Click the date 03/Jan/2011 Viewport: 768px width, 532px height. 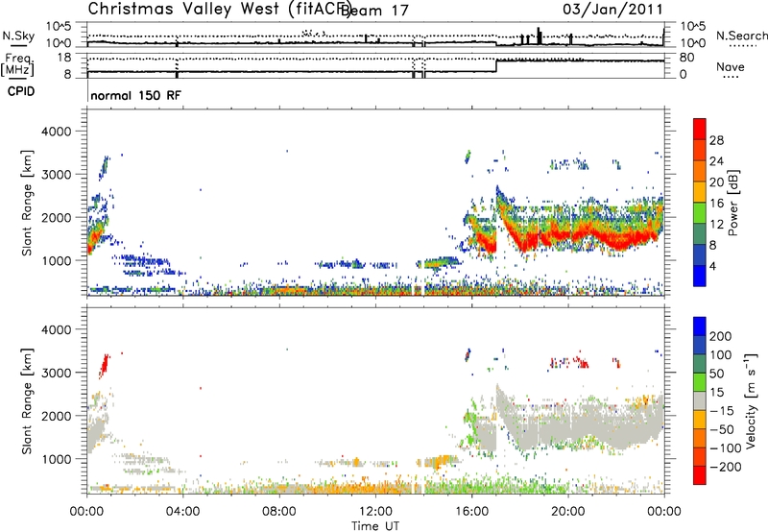pyautogui.click(x=612, y=9)
